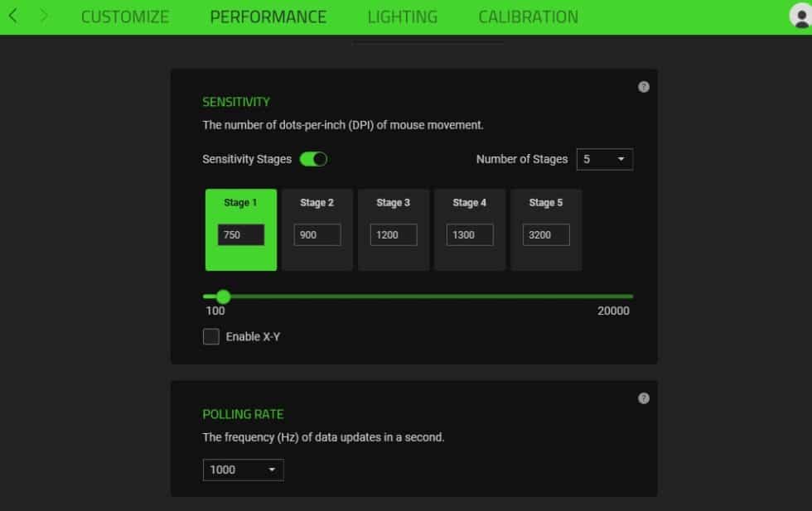The image size is (812, 511).
Task: Click the Polling Rate help icon
Action: 643,398
